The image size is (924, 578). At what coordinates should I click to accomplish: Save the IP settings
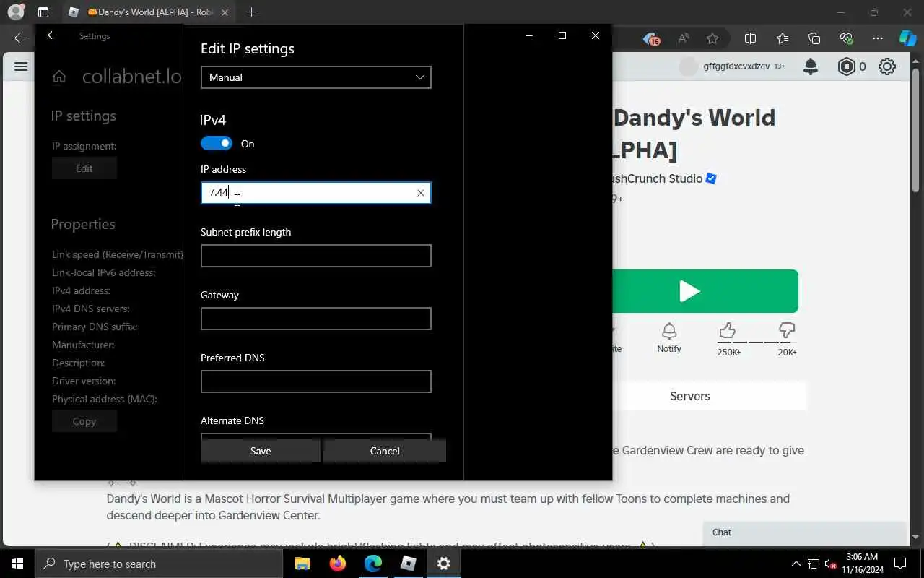coord(261,451)
